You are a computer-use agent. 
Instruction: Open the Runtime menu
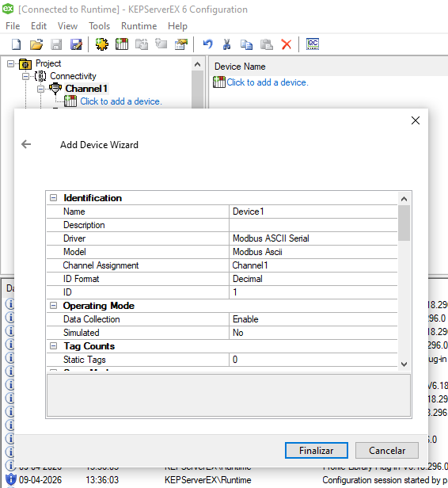point(139,26)
